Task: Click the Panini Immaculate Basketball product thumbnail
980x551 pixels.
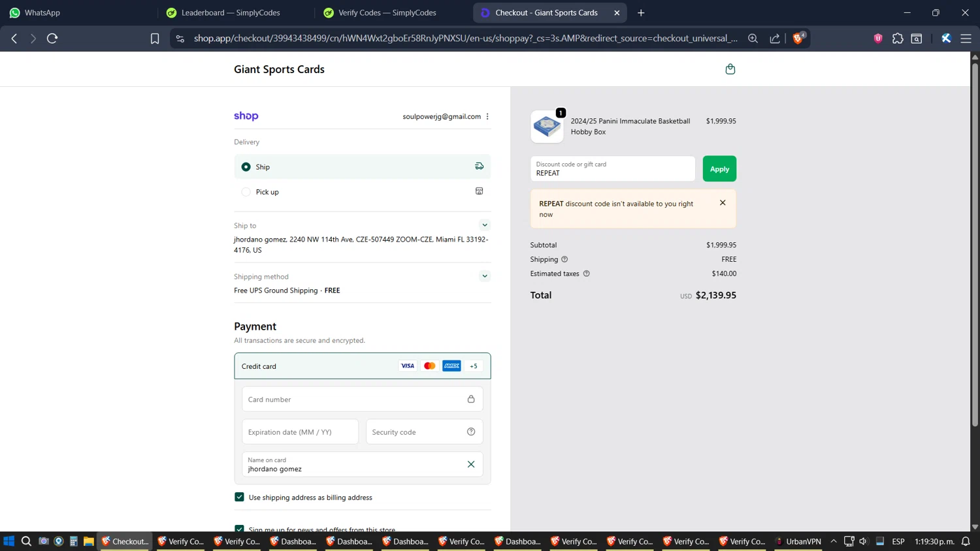Action: [x=547, y=126]
